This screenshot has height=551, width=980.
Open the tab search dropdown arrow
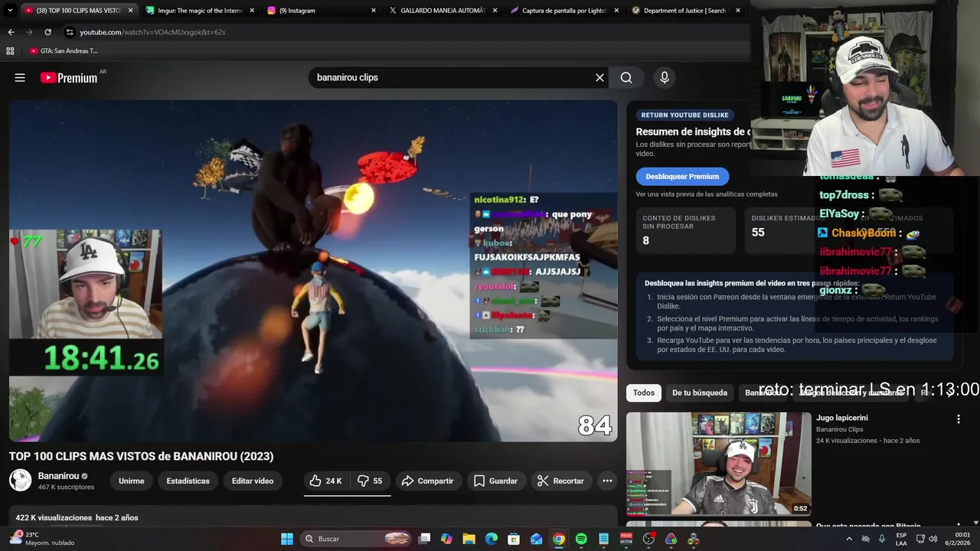[10, 11]
